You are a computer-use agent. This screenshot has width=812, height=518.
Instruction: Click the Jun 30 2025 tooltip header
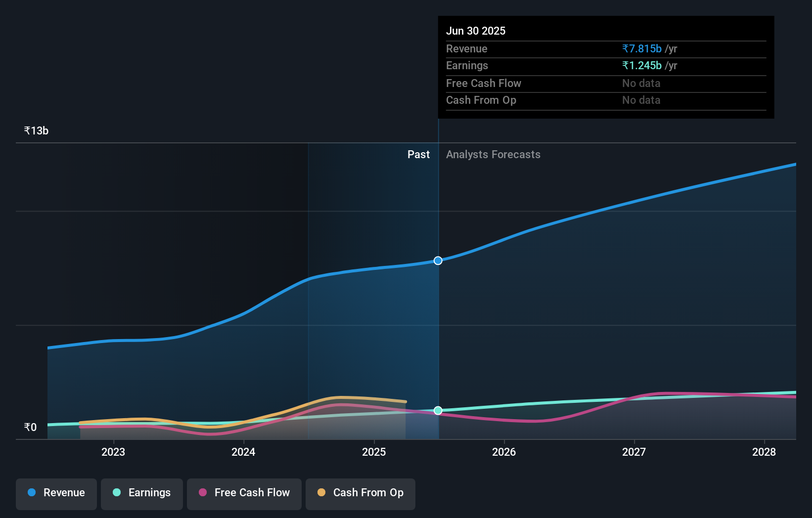(x=476, y=31)
